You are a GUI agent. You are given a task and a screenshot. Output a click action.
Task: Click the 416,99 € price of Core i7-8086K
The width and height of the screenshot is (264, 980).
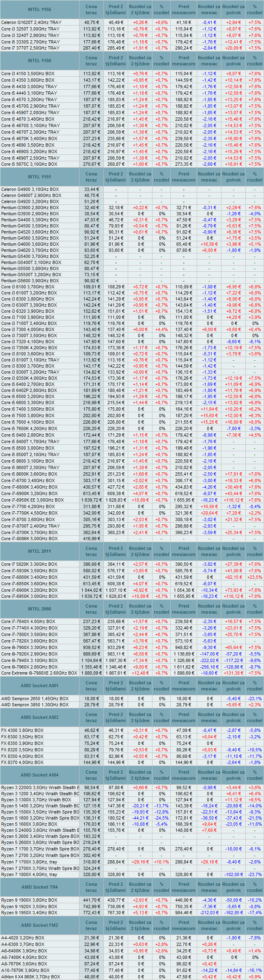click(x=91, y=539)
